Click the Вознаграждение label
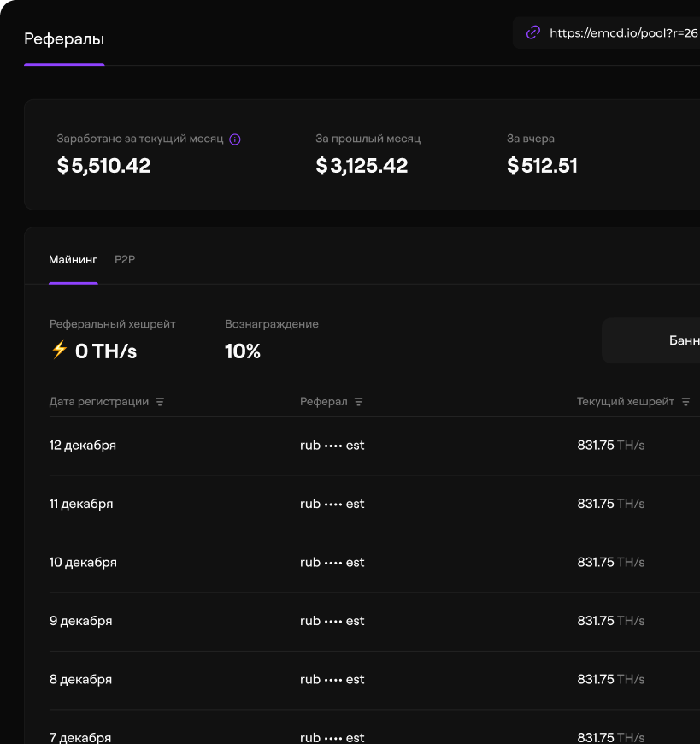The image size is (700, 744). point(272,324)
